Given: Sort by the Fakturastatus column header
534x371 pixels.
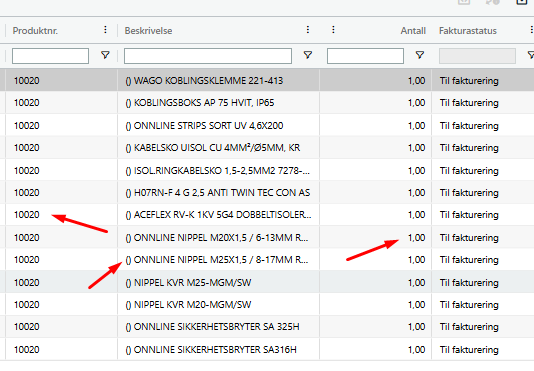Looking at the screenshot, I should click(x=468, y=31).
